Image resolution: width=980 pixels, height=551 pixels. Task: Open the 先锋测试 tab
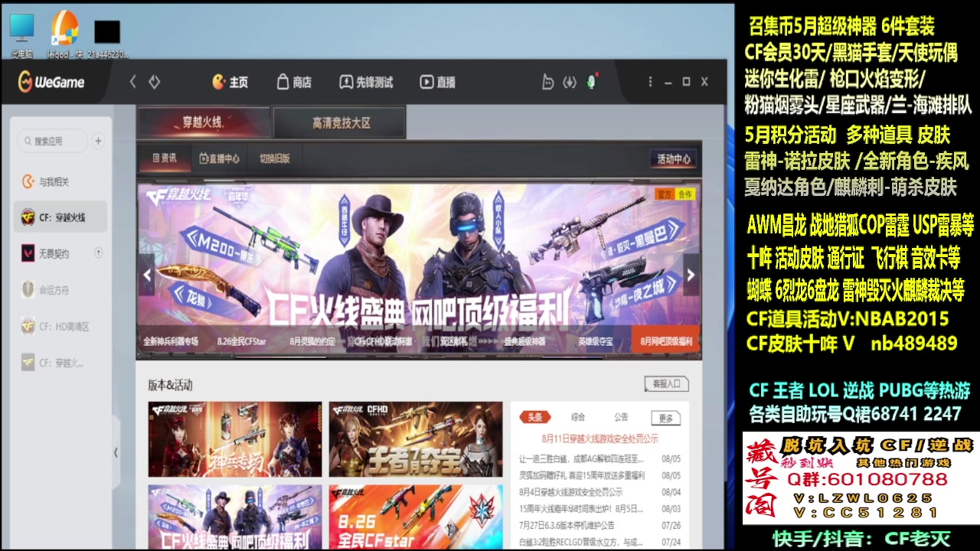coord(366,82)
